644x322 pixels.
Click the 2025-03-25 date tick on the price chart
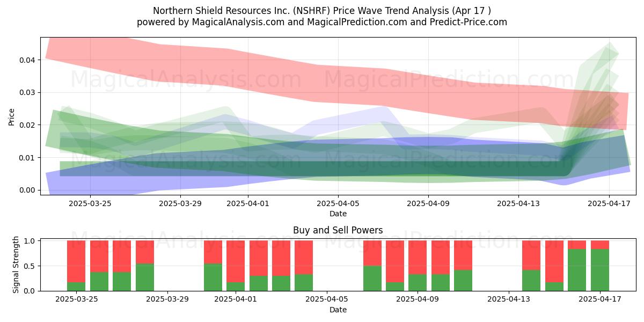[x=90, y=203]
